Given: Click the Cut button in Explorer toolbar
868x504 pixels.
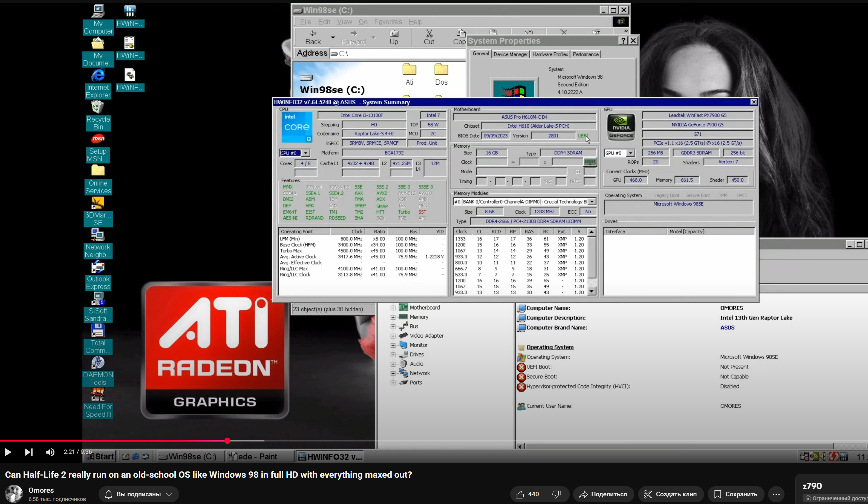Looking at the screenshot, I should [x=429, y=38].
